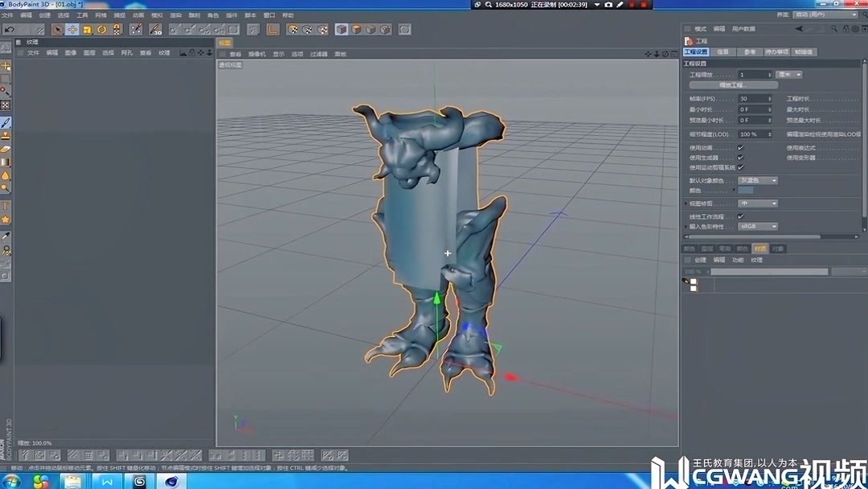Open the 默认对象颜色 dropdown
Viewport: 868px width, 489px height.
pos(758,181)
